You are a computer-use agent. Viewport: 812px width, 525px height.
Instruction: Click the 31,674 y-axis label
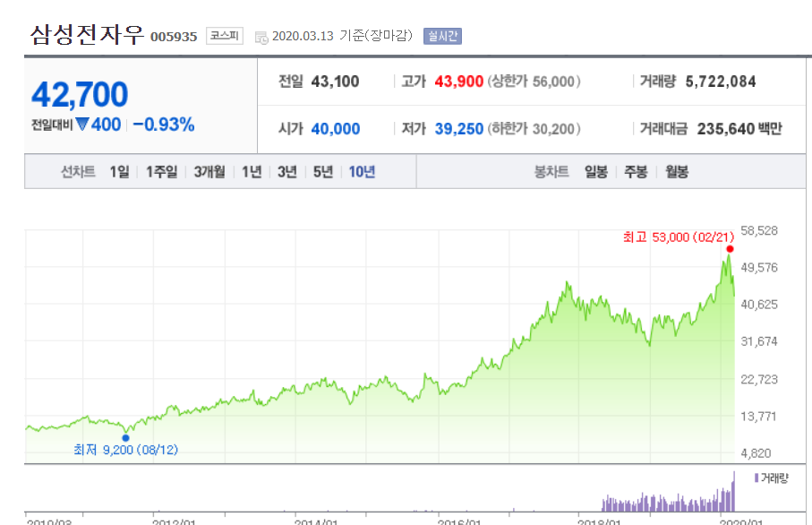[x=759, y=342]
